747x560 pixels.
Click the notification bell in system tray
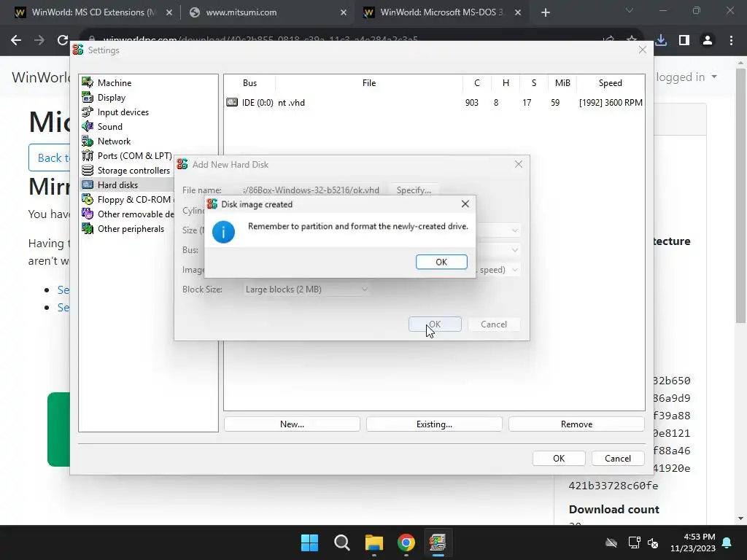[x=727, y=542]
